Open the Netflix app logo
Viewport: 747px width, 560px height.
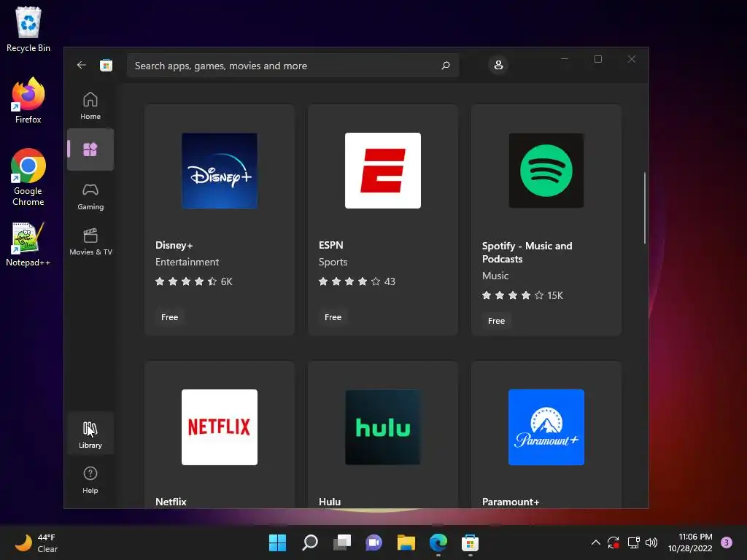tap(220, 427)
